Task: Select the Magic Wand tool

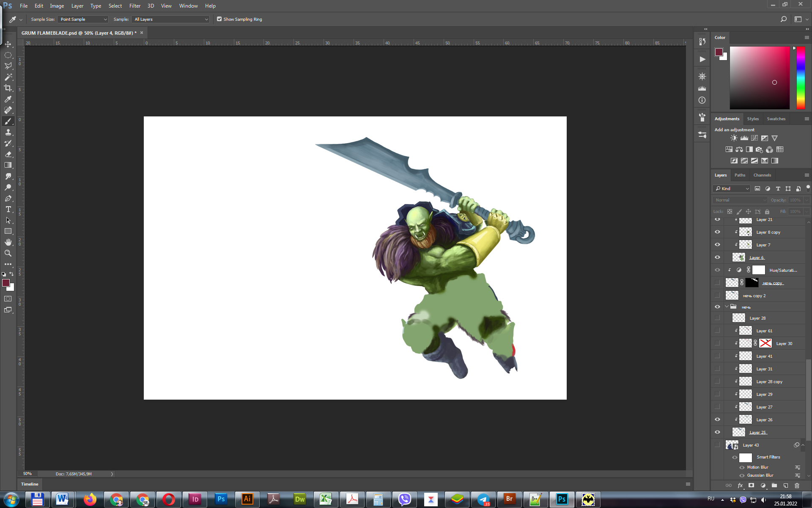Action: [x=8, y=77]
